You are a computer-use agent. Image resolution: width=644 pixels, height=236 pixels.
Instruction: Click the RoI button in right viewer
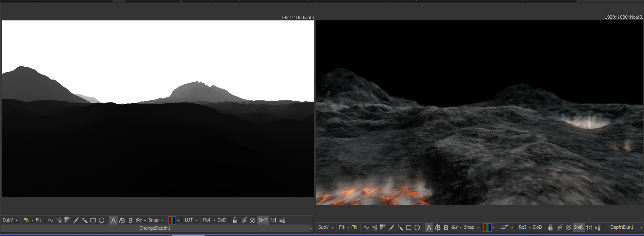point(523,227)
